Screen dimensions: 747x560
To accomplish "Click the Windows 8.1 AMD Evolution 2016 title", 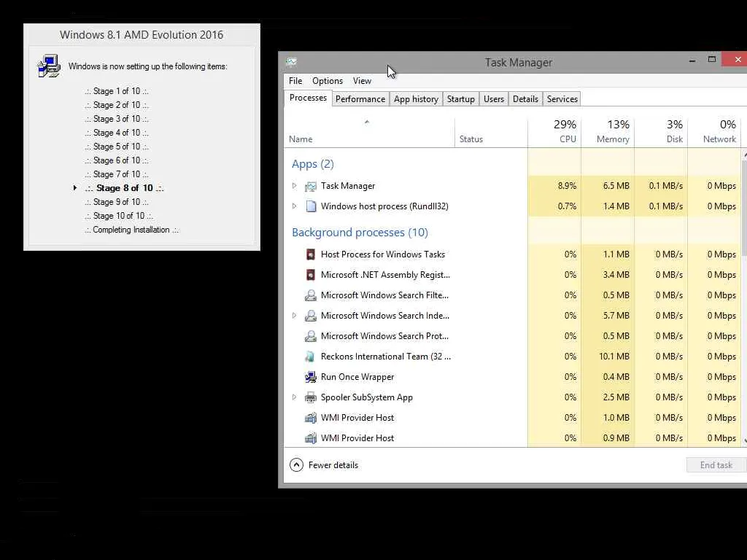I will [142, 35].
